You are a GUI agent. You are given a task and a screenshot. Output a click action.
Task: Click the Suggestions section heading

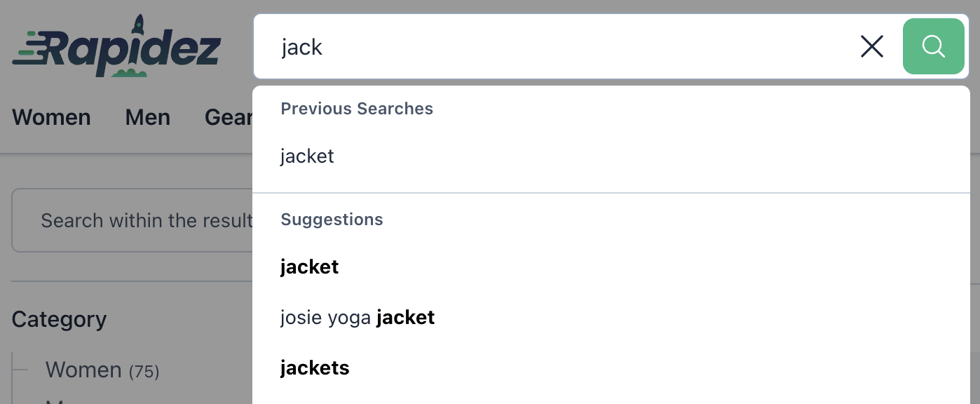point(332,220)
